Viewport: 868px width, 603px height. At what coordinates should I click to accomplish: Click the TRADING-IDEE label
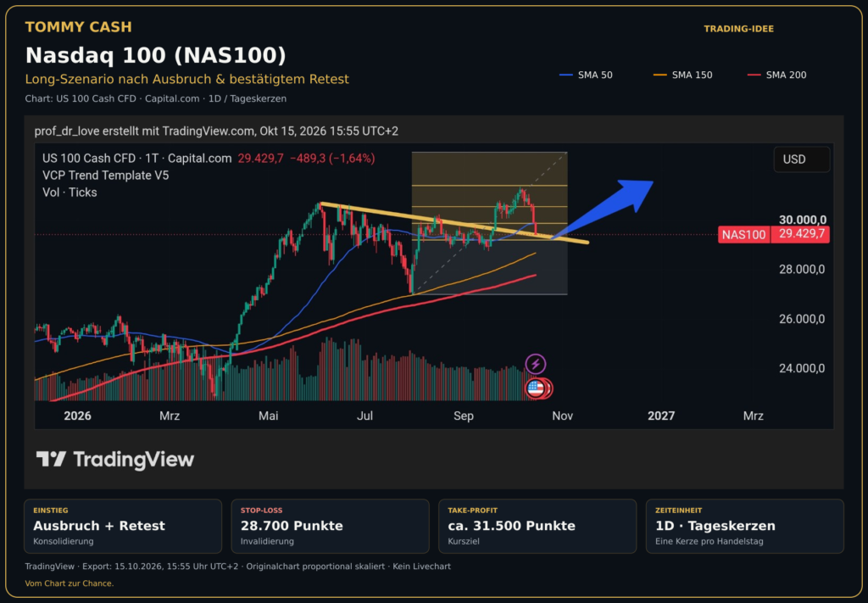coord(738,29)
